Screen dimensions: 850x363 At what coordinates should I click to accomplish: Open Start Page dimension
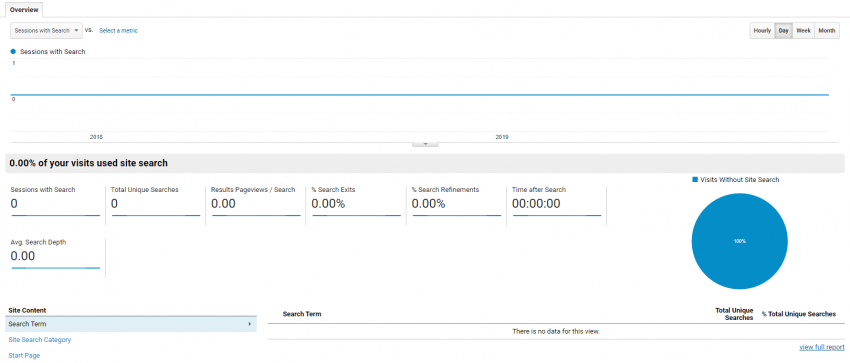pyautogui.click(x=24, y=355)
